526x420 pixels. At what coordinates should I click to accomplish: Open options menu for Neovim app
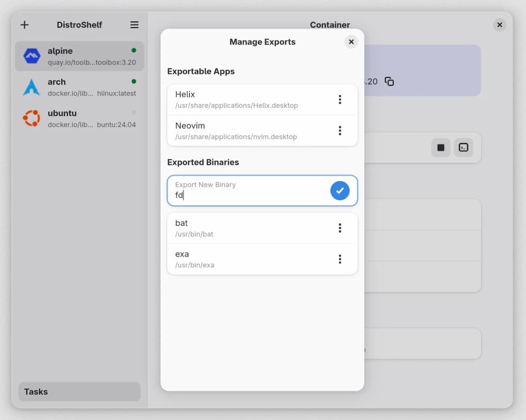(x=340, y=130)
